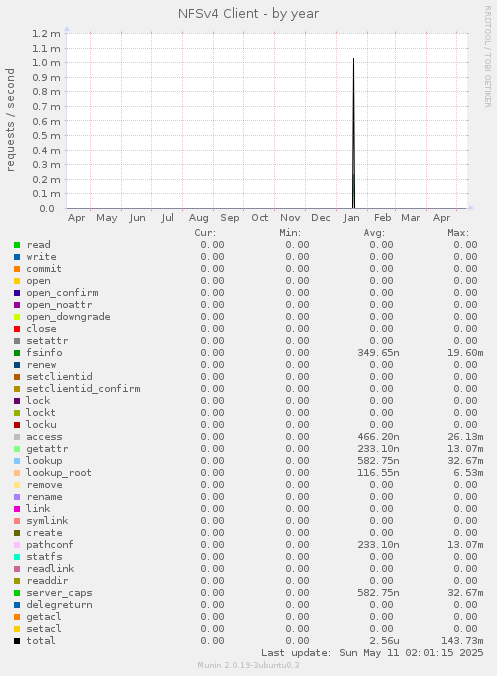The image size is (497, 676).
Task: Select the readlink legend label
Action: 50,569
